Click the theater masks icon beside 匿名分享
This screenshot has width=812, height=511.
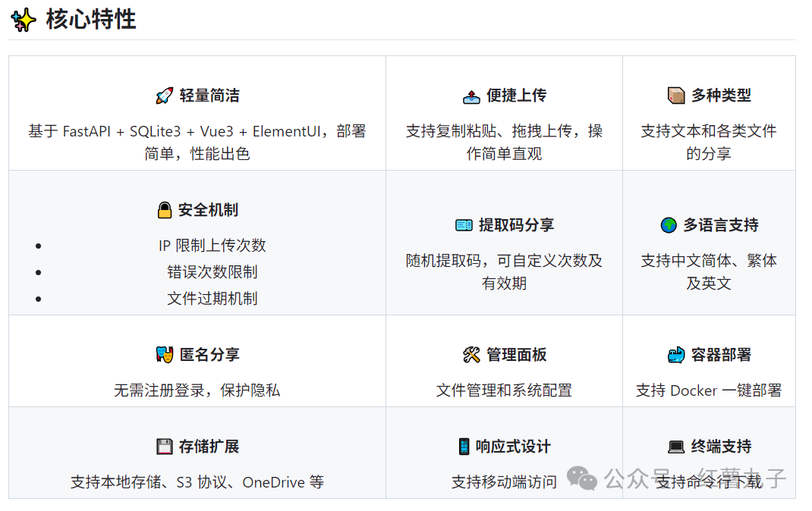164,355
